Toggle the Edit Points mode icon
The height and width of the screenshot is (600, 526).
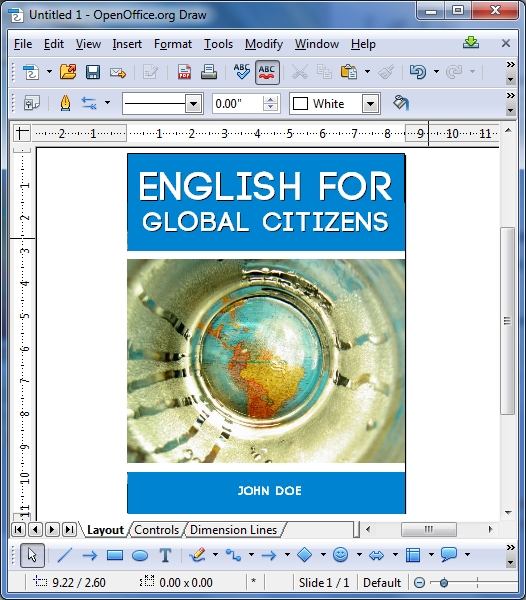pyautogui.click(x=31, y=103)
